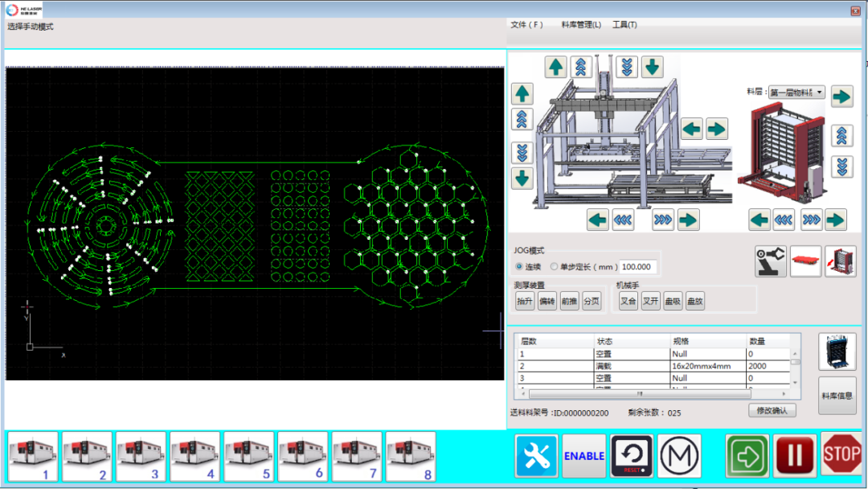Select the 单步定长 fixed step radio button
The height and width of the screenshot is (489, 868).
coord(554,266)
